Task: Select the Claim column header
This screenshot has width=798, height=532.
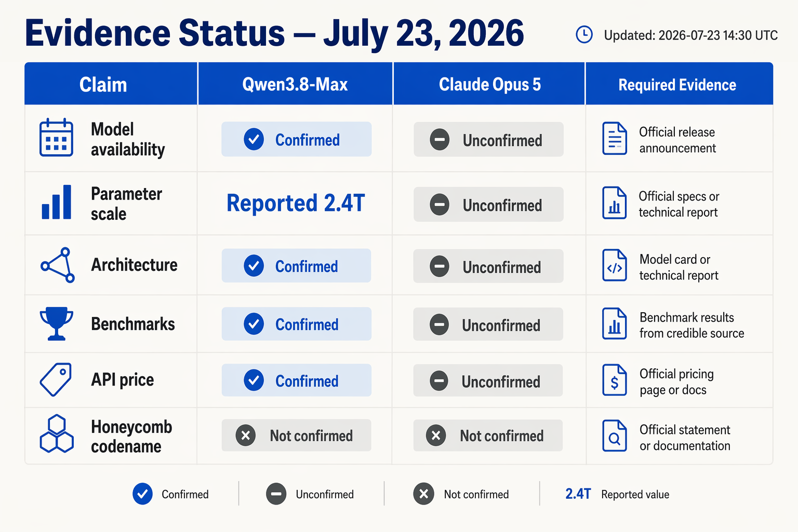Action: click(x=111, y=84)
